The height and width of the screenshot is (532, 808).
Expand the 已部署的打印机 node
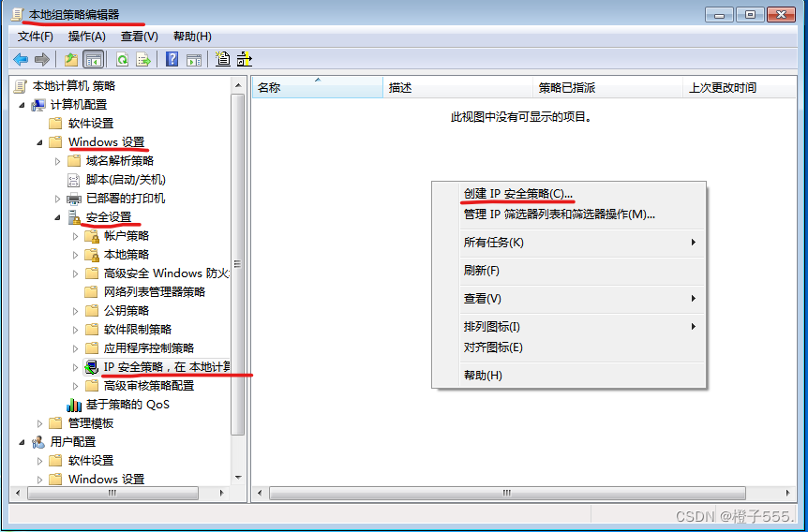pyautogui.click(x=58, y=199)
